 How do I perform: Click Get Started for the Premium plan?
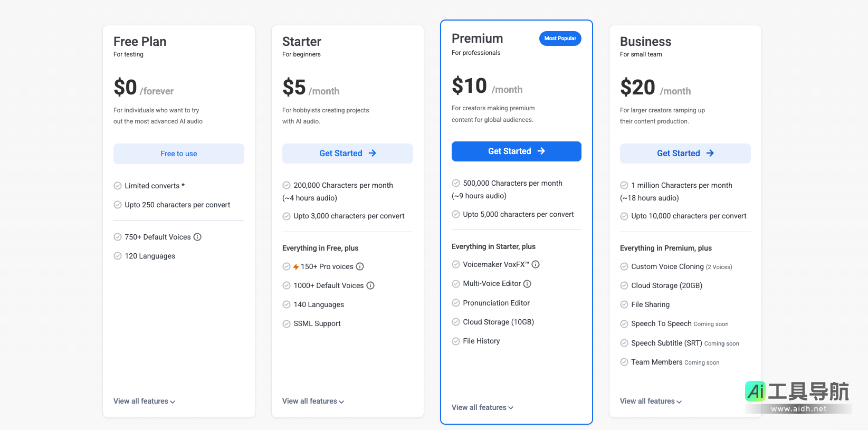[x=516, y=151]
